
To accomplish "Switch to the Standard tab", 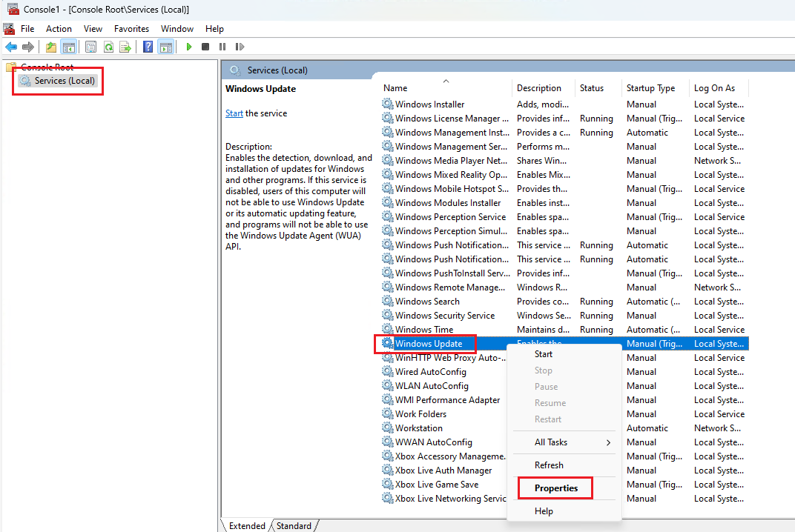I will pyautogui.click(x=294, y=526).
